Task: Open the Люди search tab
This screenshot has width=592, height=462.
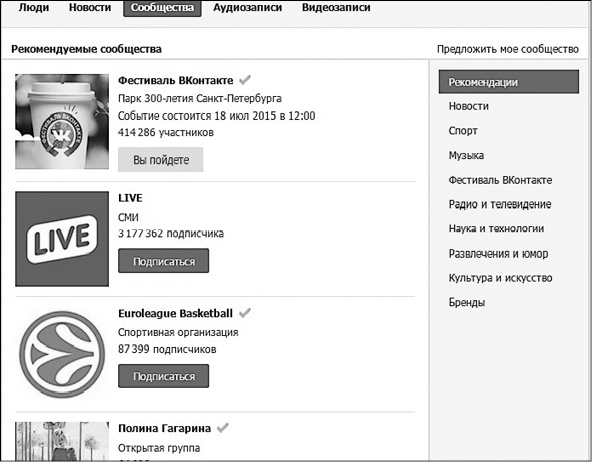Action: pyautogui.click(x=34, y=8)
